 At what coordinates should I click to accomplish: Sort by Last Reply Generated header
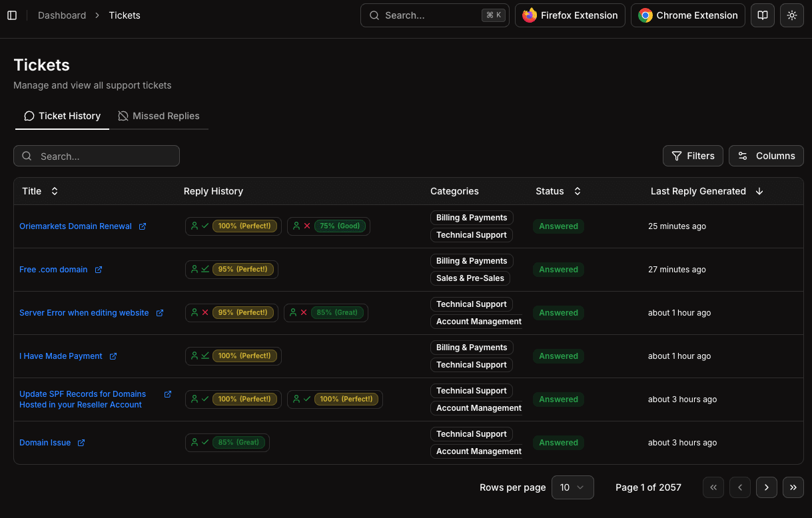(707, 191)
